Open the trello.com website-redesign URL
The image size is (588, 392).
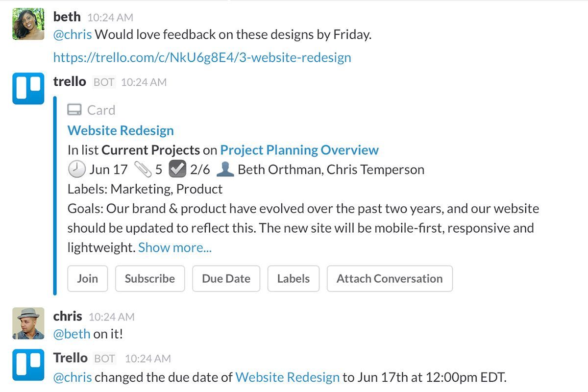tap(202, 57)
